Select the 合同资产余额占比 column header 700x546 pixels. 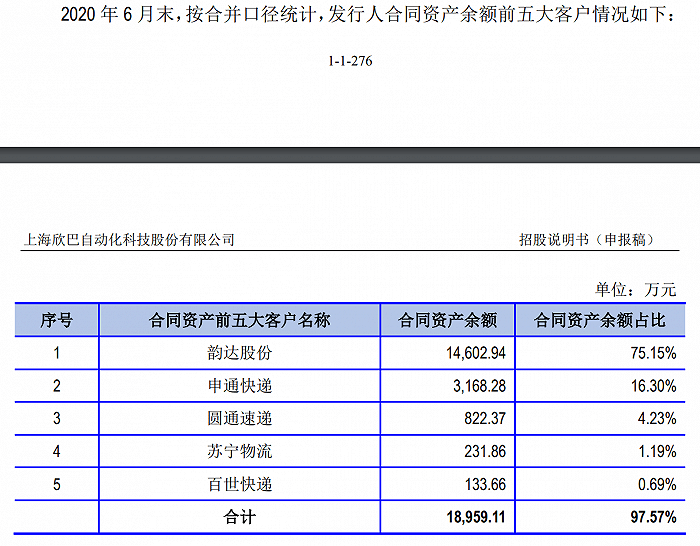(606, 320)
